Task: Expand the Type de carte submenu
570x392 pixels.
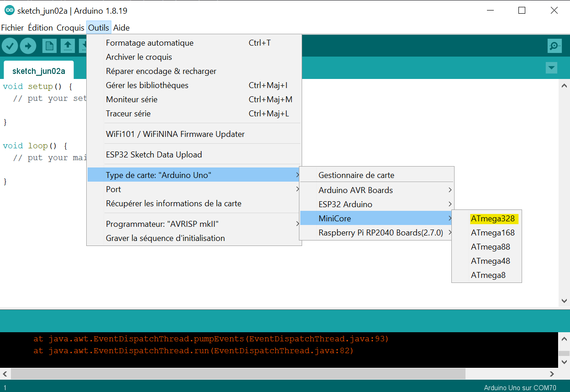Action: pos(194,175)
